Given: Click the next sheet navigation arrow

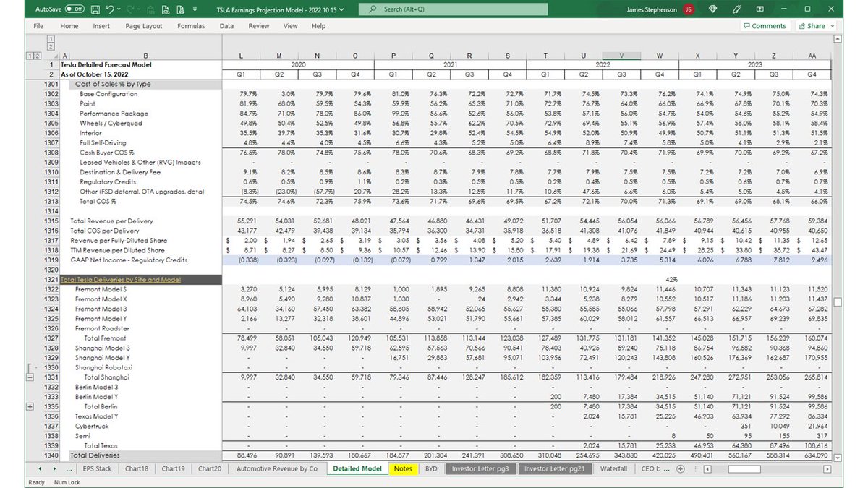Looking at the screenshot, I should [x=54, y=469].
